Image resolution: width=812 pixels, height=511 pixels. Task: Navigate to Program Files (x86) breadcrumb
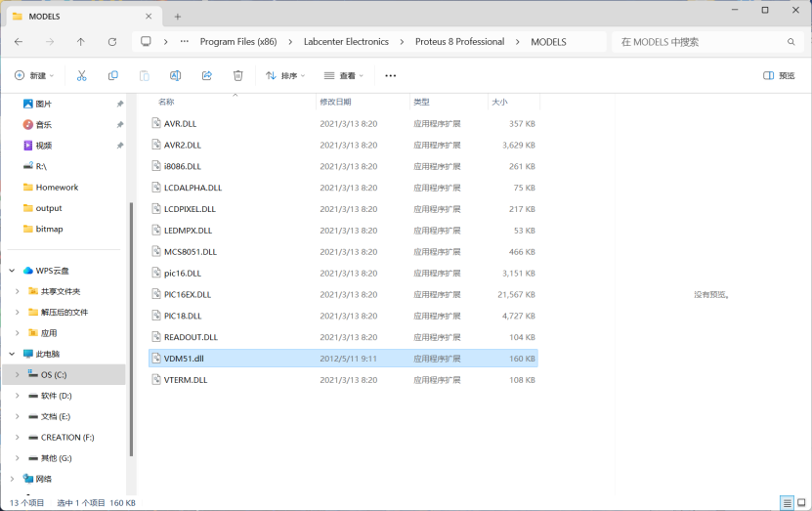[x=238, y=42]
